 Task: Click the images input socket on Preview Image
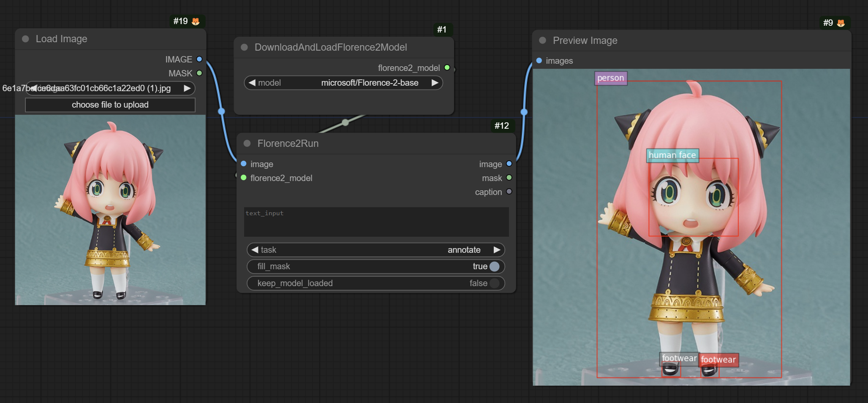pyautogui.click(x=539, y=60)
